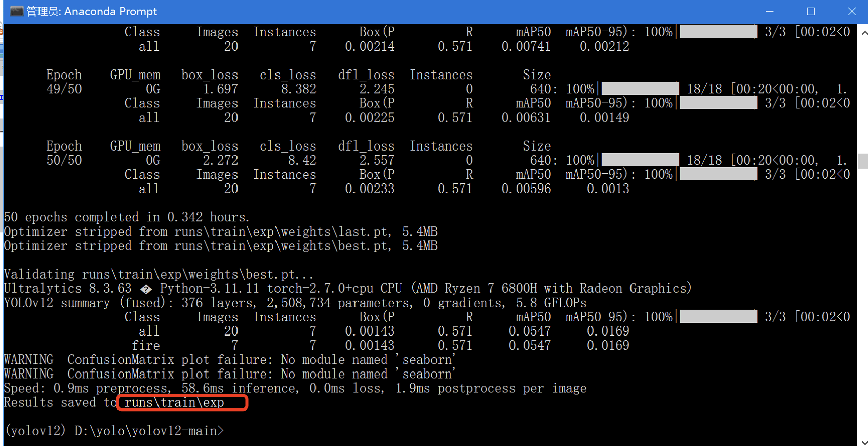This screenshot has width=868, height=446.
Task: Click the last.pt optimizer stripped line
Action: [221, 232]
